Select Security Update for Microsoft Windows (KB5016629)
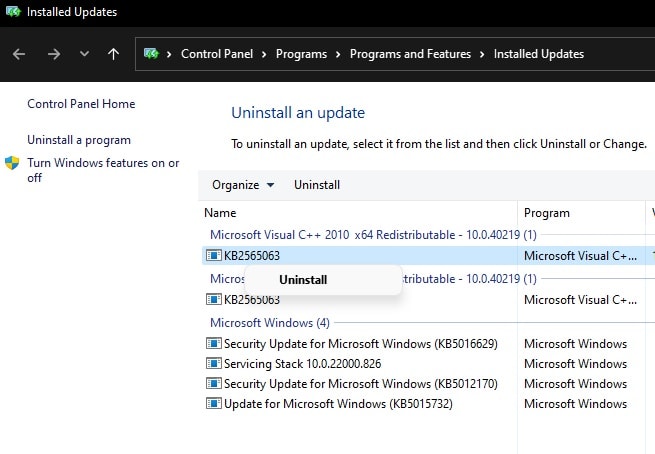This screenshot has height=454, width=655. click(361, 344)
